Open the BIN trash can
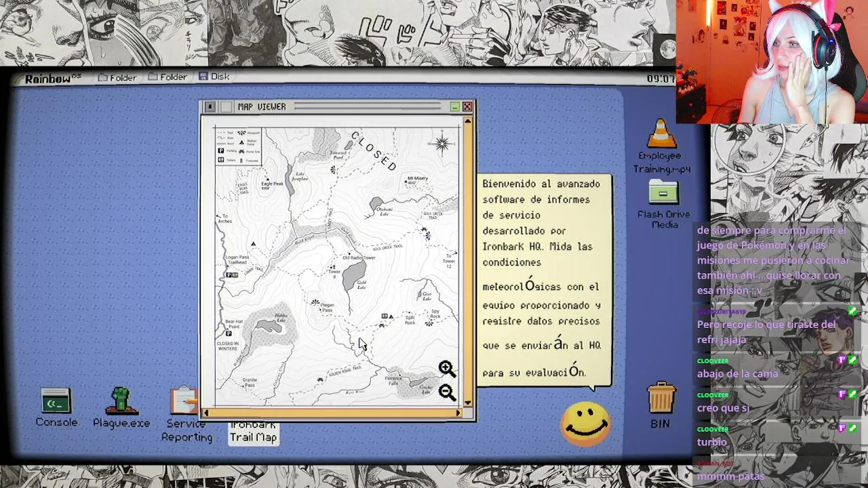 click(x=660, y=405)
